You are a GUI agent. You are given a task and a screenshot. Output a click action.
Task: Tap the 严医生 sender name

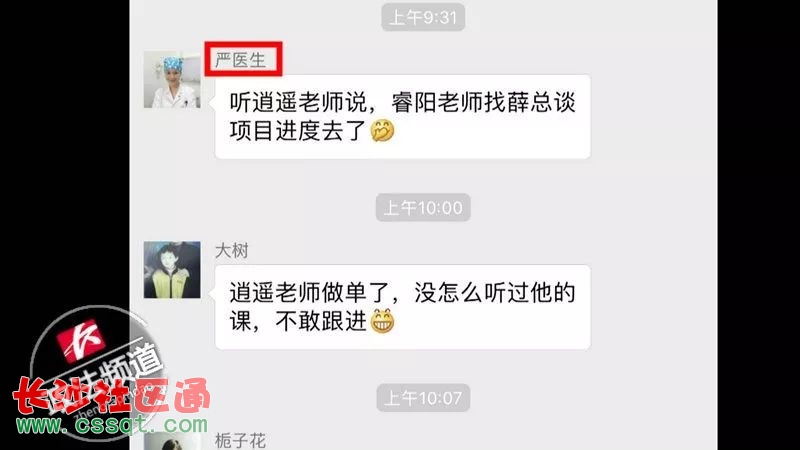pyautogui.click(x=240, y=60)
